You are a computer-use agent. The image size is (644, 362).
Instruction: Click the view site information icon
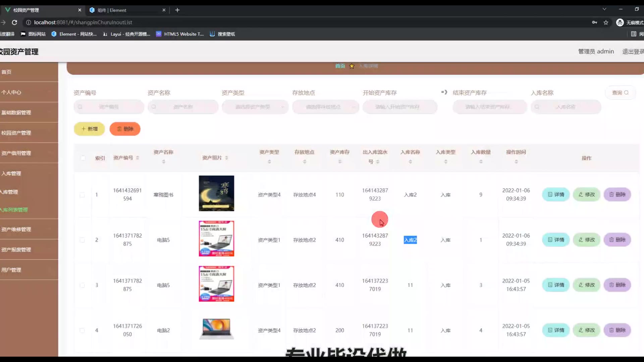[29, 22]
